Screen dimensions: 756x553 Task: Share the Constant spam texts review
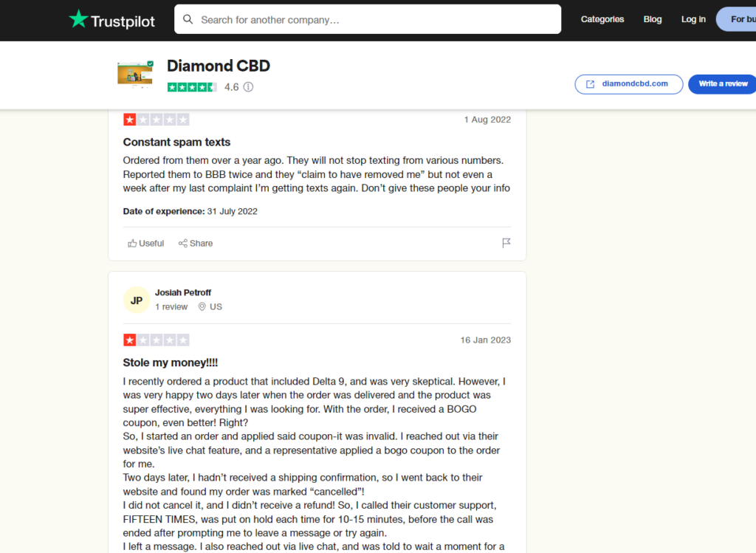[195, 244]
